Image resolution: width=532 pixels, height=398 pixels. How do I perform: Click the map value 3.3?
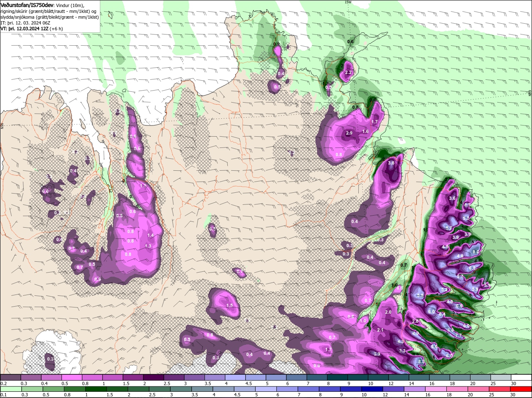click(x=402, y=351)
